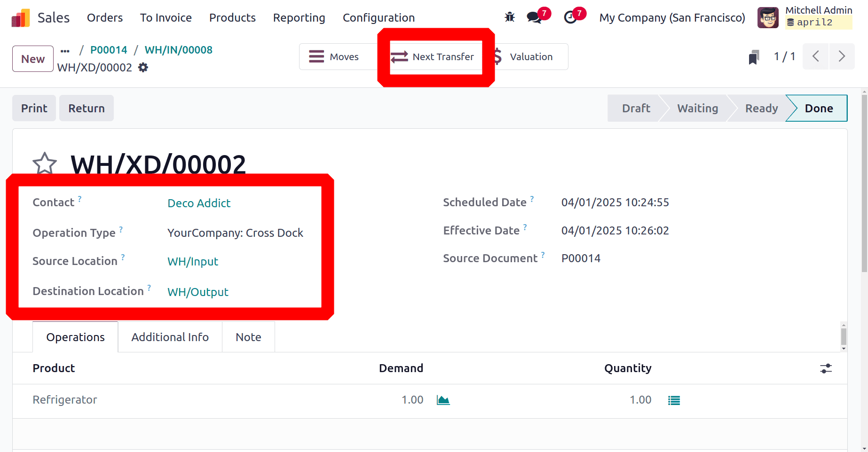
Task: Select the Done status stage
Action: pos(819,109)
